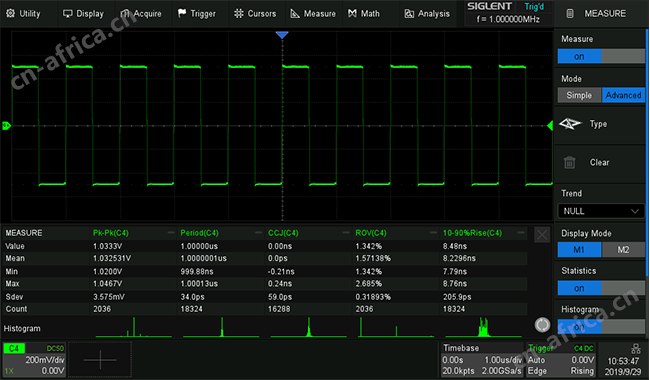Click the Period count 18324
Viewport: 650px width, 380px height.
[192, 309]
